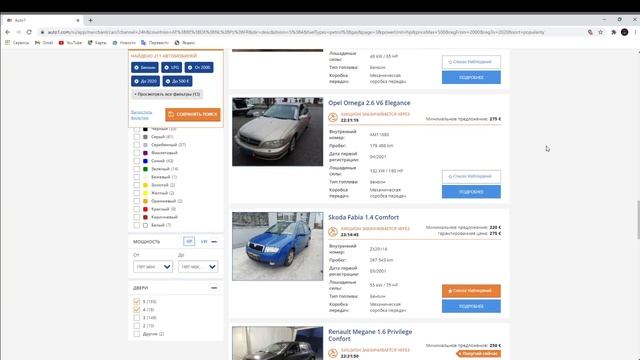The image size is (640, 360).
Task: Collapse the Двери filter section
Action: coord(214,288)
